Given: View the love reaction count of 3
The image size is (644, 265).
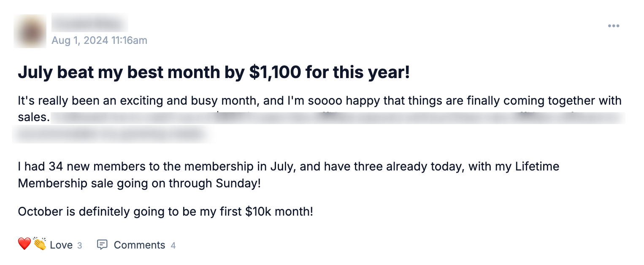Looking at the screenshot, I should (80, 245).
